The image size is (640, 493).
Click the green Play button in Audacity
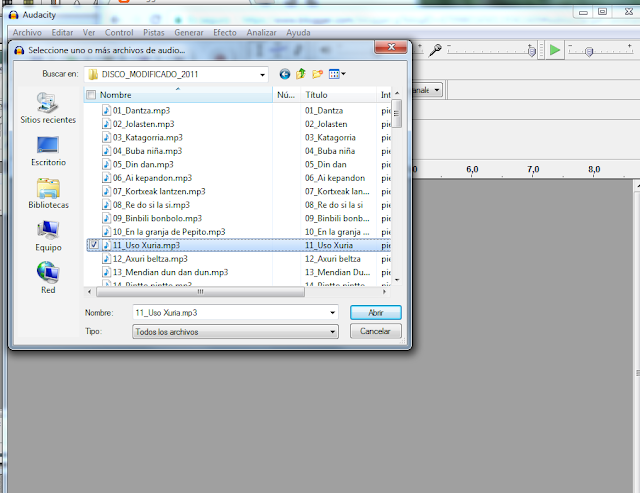click(x=555, y=50)
